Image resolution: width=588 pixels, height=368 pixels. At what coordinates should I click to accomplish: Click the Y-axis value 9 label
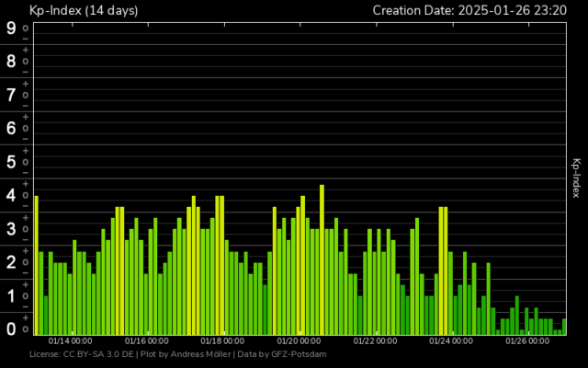[x=11, y=28]
